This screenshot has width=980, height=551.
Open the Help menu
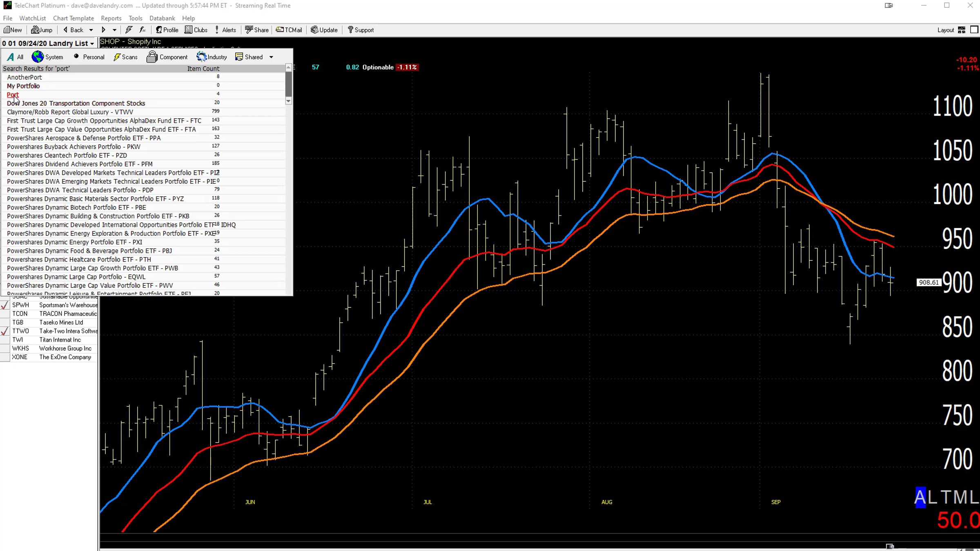point(188,18)
